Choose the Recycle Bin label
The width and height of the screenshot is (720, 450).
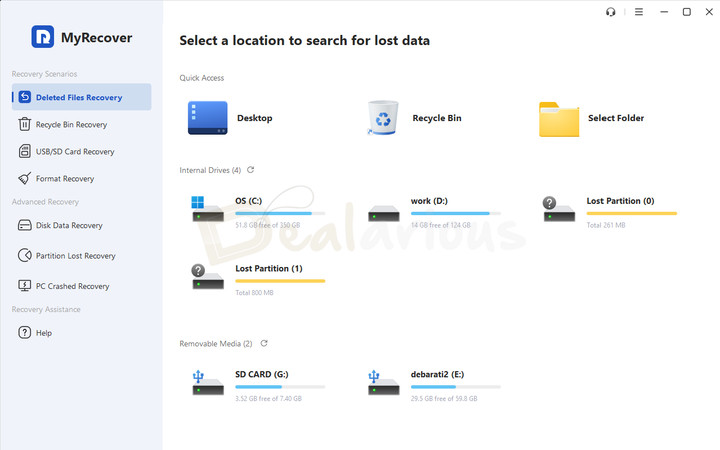tap(437, 118)
